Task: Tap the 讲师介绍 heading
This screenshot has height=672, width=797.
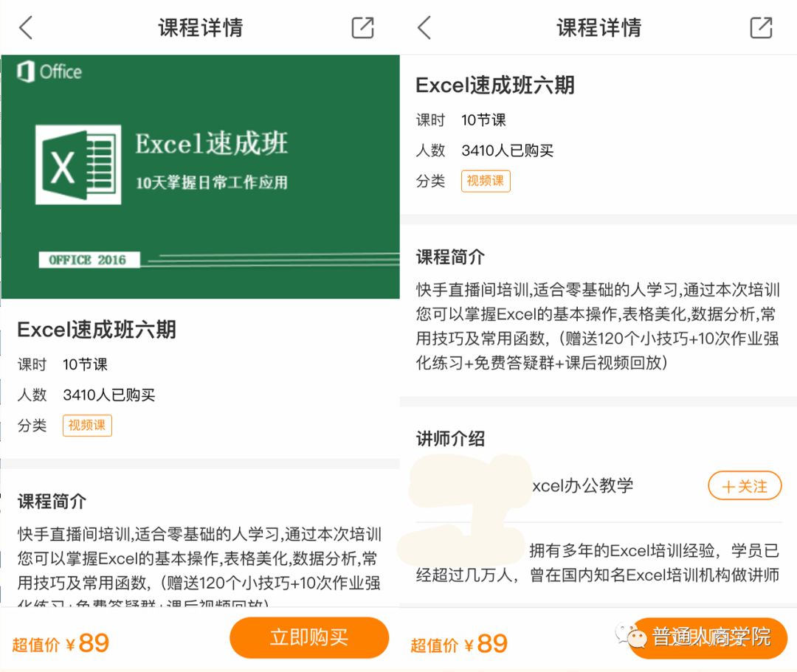Action: pos(450,438)
